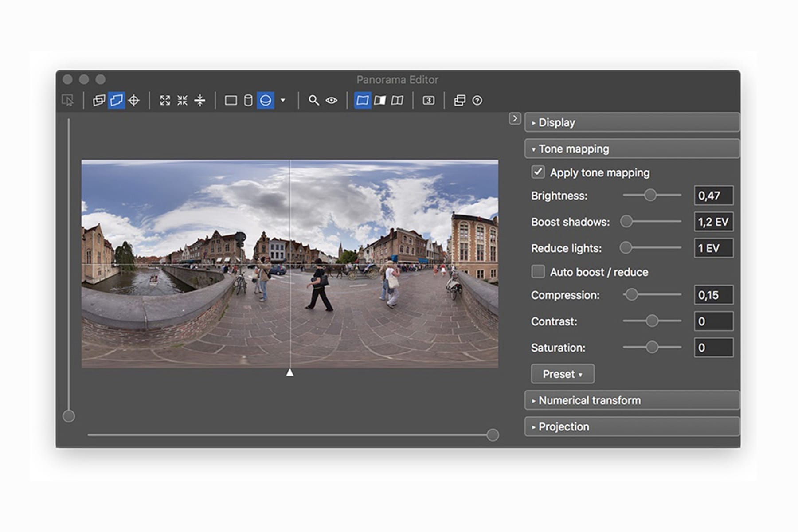This screenshot has height=532, width=798.
Task: Open the projection type dropdown arrow
Action: coord(283,101)
